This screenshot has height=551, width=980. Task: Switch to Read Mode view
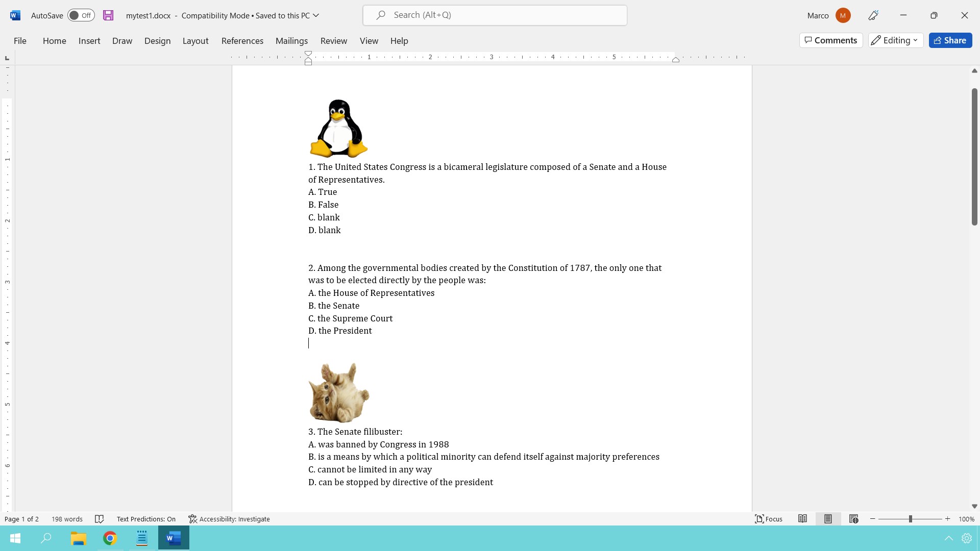(x=802, y=519)
